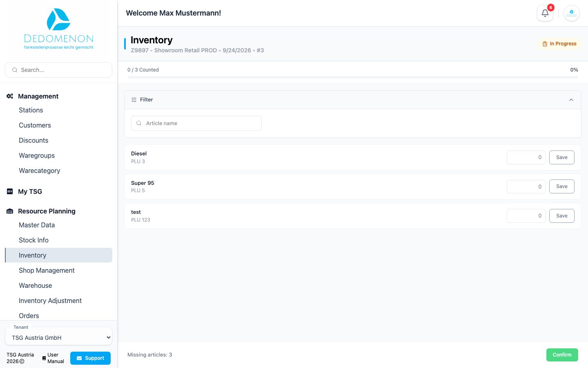Confirm the inventory

tap(562, 355)
